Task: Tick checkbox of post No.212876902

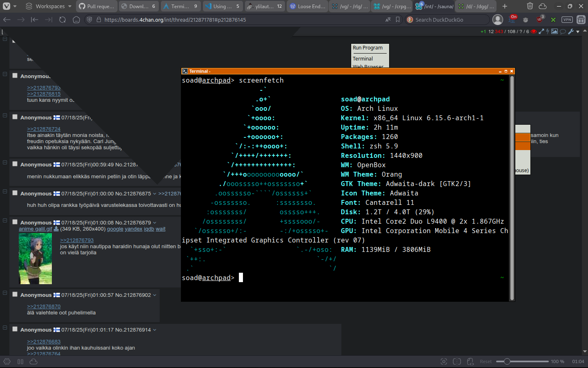Action: 15,294
